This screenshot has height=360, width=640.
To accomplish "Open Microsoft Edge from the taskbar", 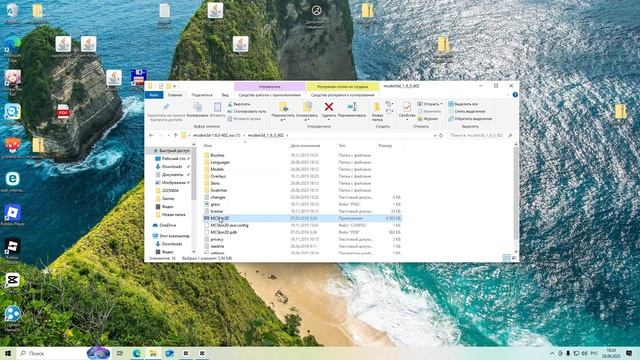I will [x=137, y=353].
